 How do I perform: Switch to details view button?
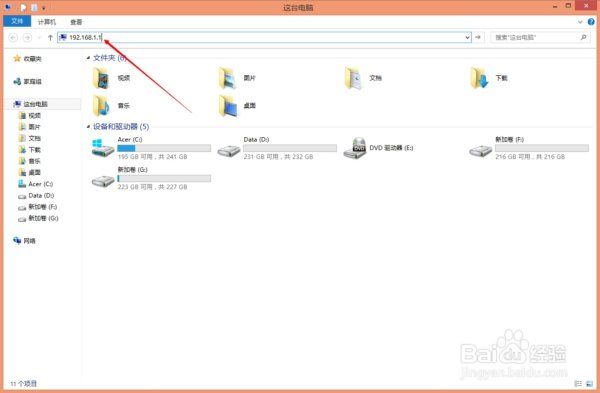pos(578,383)
